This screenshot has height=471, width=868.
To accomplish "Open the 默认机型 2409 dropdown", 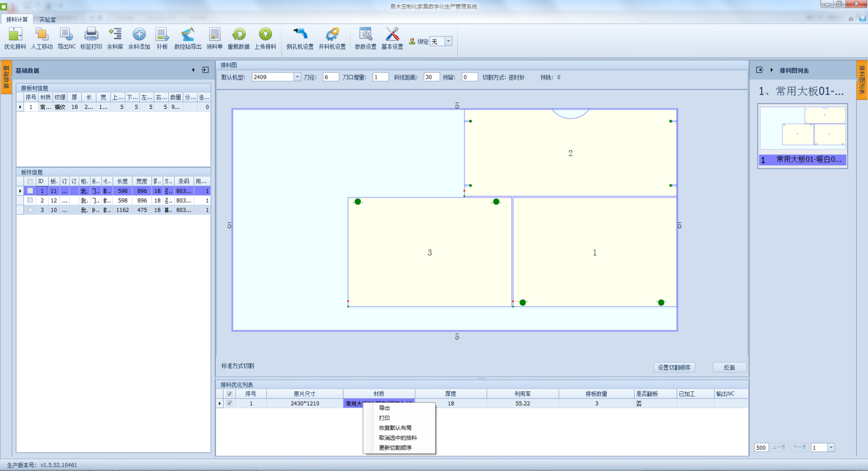I will [x=297, y=77].
